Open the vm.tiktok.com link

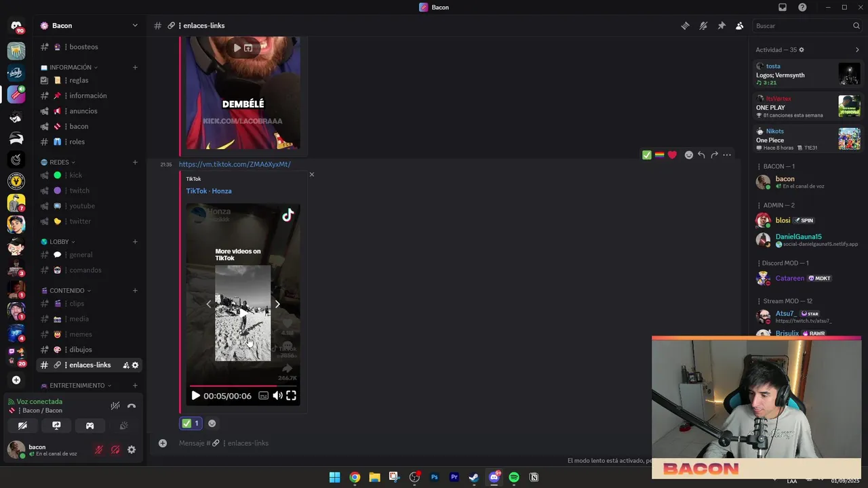pos(235,165)
